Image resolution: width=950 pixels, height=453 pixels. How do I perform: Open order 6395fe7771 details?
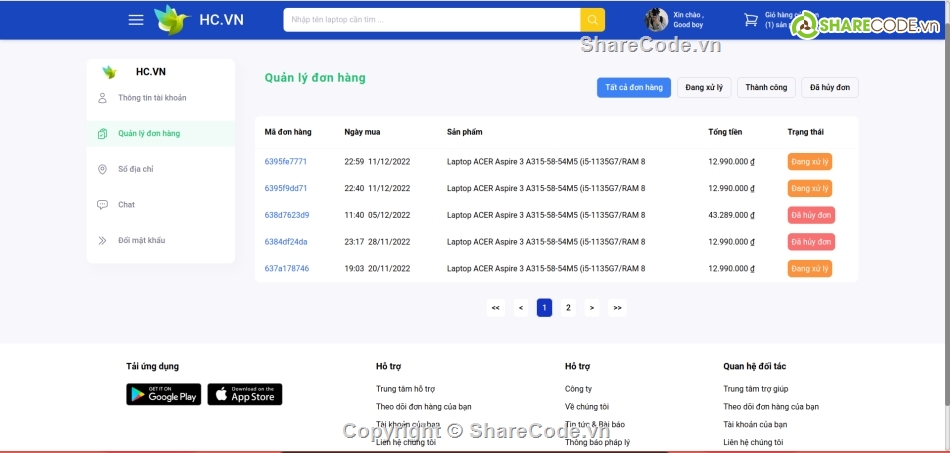[x=286, y=161]
